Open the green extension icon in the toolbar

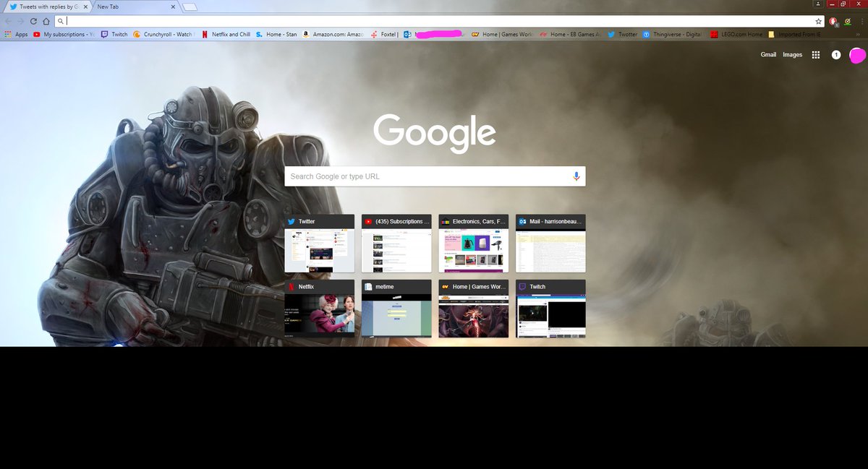(x=847, y=22)
